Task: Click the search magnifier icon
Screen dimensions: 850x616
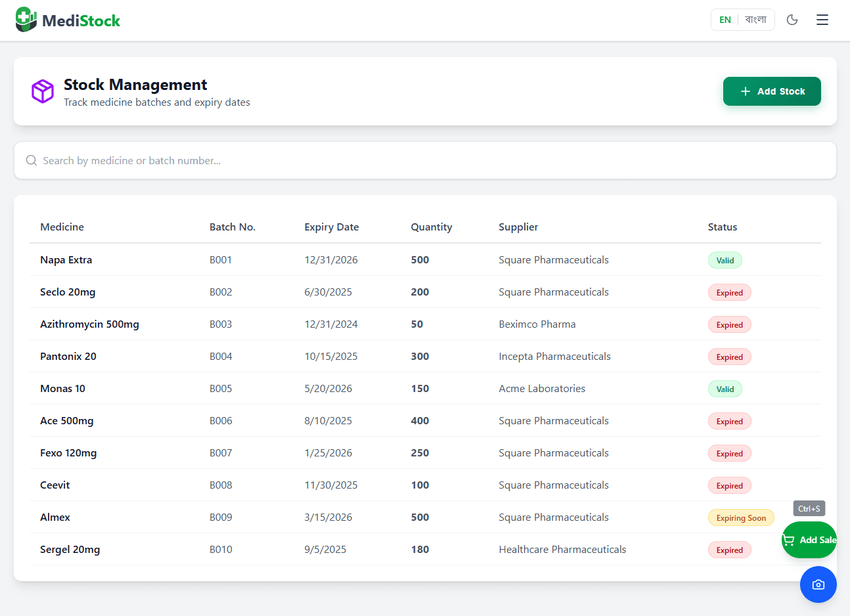Action: pyautogui.click(x=31, y=161)
